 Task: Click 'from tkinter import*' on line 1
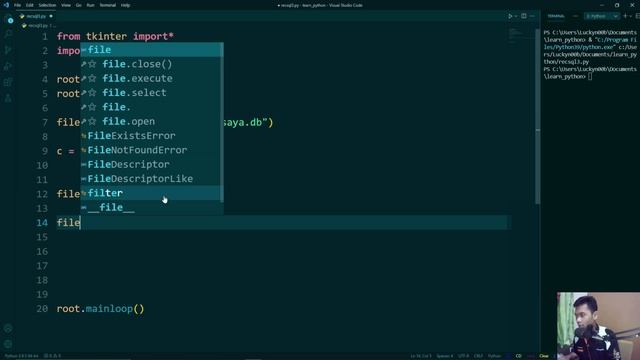pyautogui.click(x=115, y=36)
